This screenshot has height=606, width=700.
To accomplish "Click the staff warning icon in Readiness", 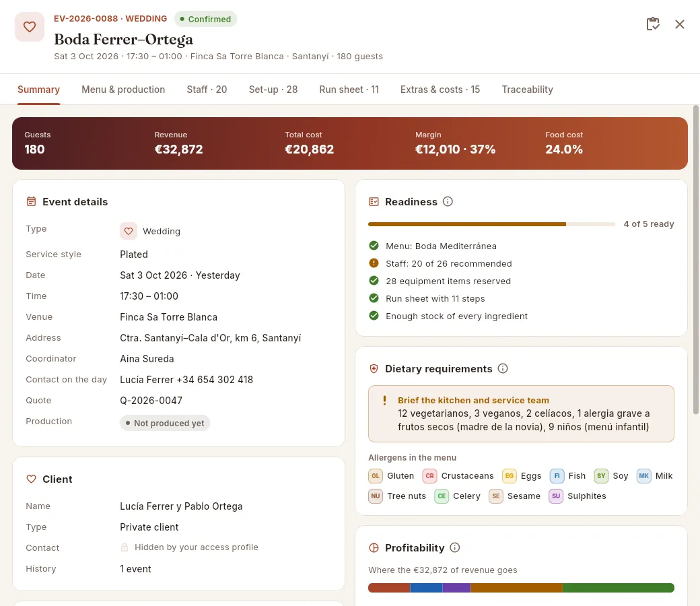I will pyautogui.click(x=374, y=263).
